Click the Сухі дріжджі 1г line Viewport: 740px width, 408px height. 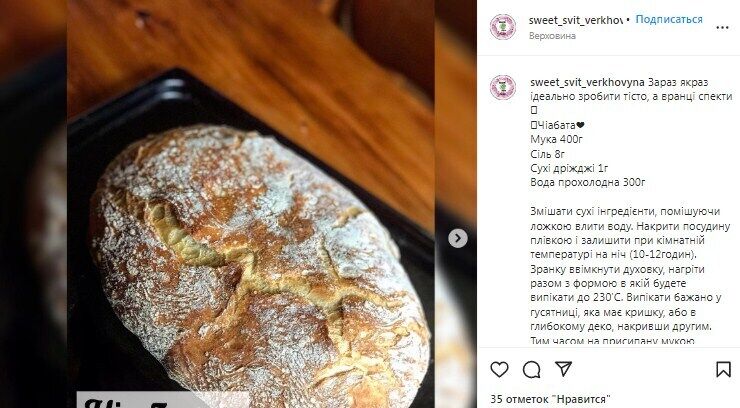tap(569, 168)
